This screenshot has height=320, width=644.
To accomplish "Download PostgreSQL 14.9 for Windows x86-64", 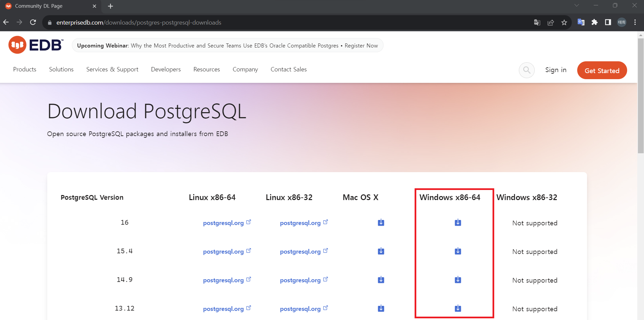I will click(x=458, y=280).
